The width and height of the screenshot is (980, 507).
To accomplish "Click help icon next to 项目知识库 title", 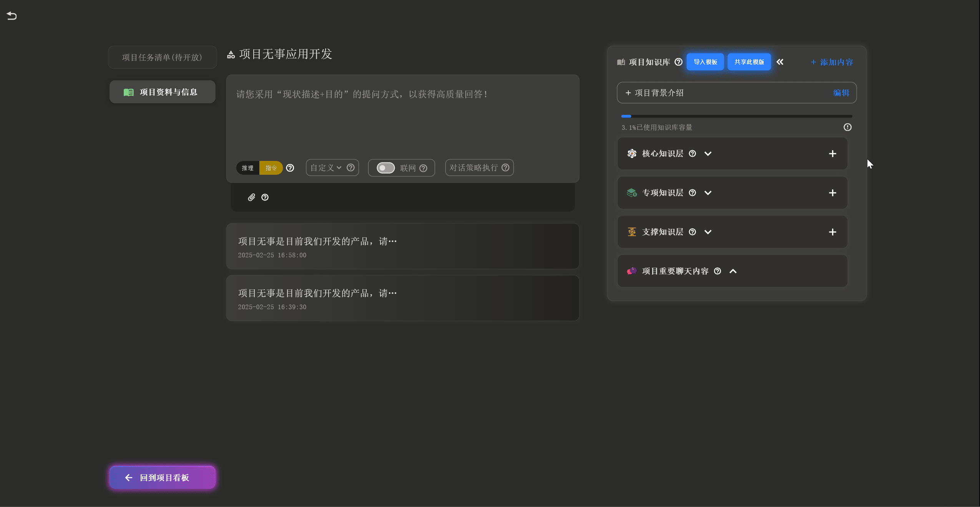I will coord(679,62).
